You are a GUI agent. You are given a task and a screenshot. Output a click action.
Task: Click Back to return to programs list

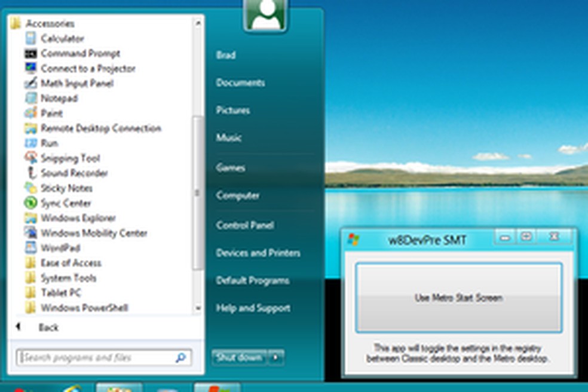(50, 327)
